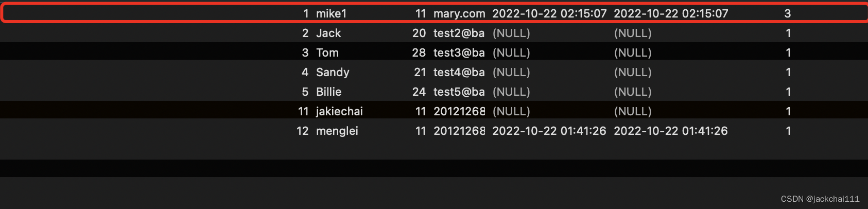
Task: Select the test2@ba email cell
Action: tap(459, 33)
